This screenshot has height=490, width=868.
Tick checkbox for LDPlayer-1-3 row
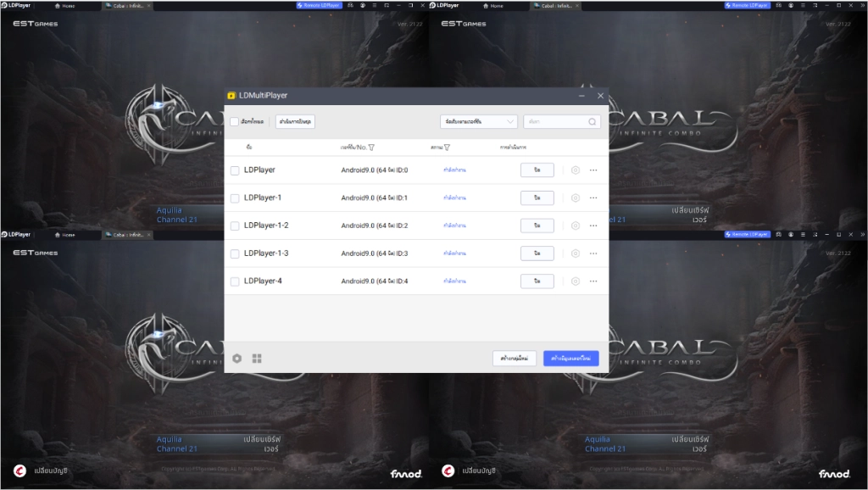pos(235,253)
